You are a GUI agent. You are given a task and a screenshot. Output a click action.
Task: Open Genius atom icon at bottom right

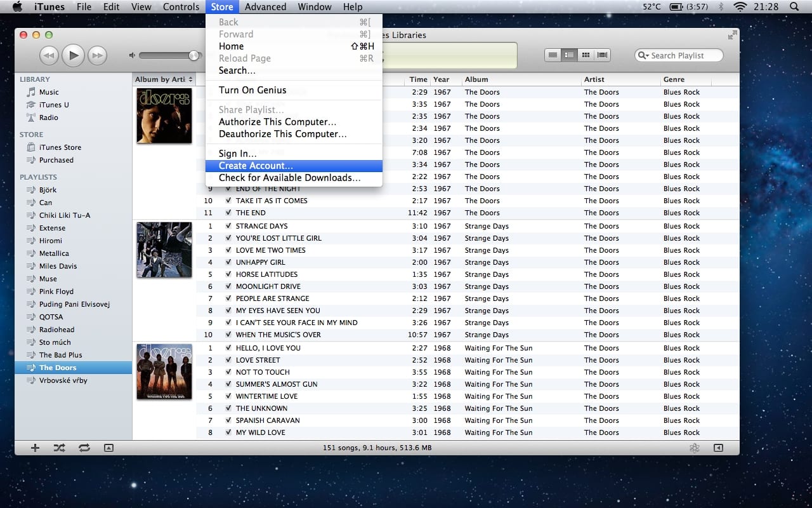tap(695, 448)
